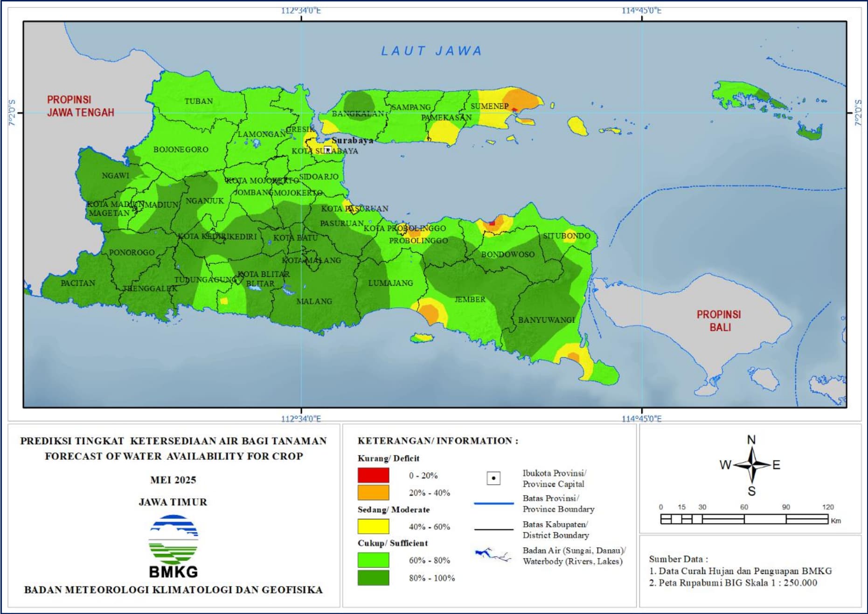Select the orange 20% - 40% swatch
The height and width of the screenshot is (614, 868).
tap(373, 492)
